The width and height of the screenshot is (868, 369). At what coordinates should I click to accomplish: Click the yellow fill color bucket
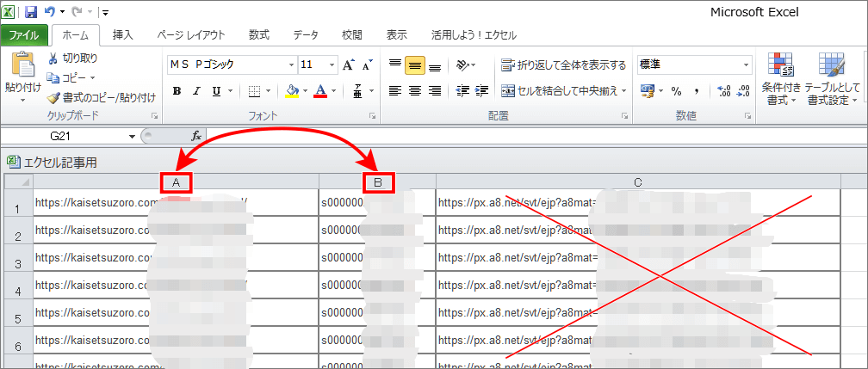pos(291,91)
